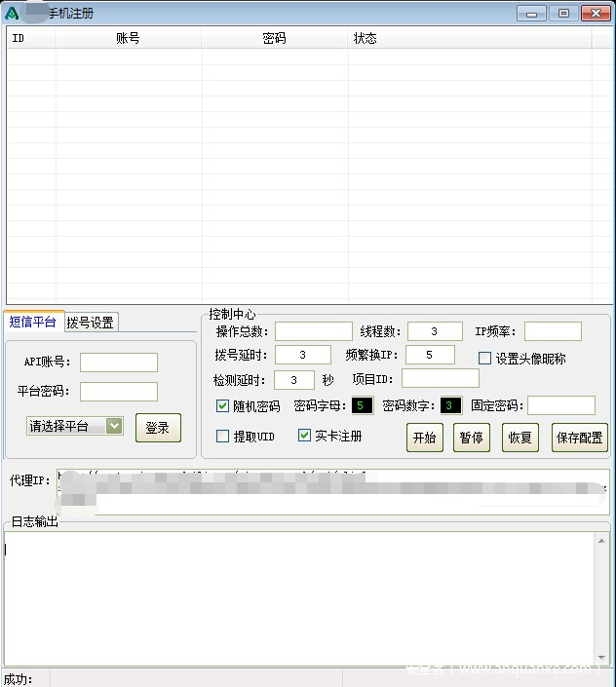
Task: Click the 状态 column header
Action: pos(366,39)
